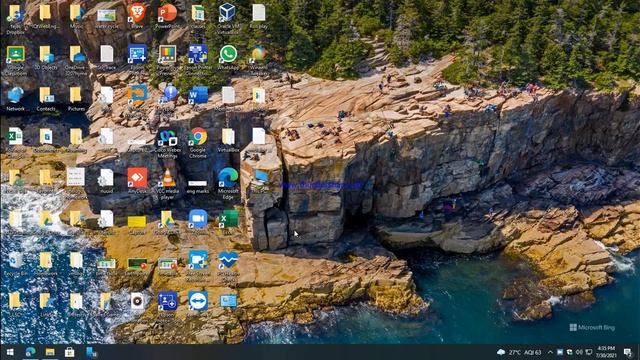Open taskbar clock showing 4:33 PM
This screenshot has height=360, width=640.
coord(606,352)
